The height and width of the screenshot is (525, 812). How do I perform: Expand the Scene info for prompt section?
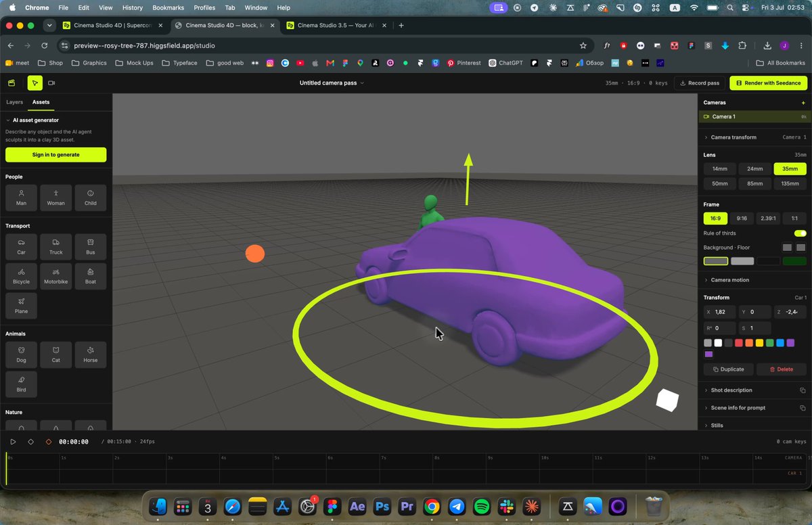click(738, 408)
